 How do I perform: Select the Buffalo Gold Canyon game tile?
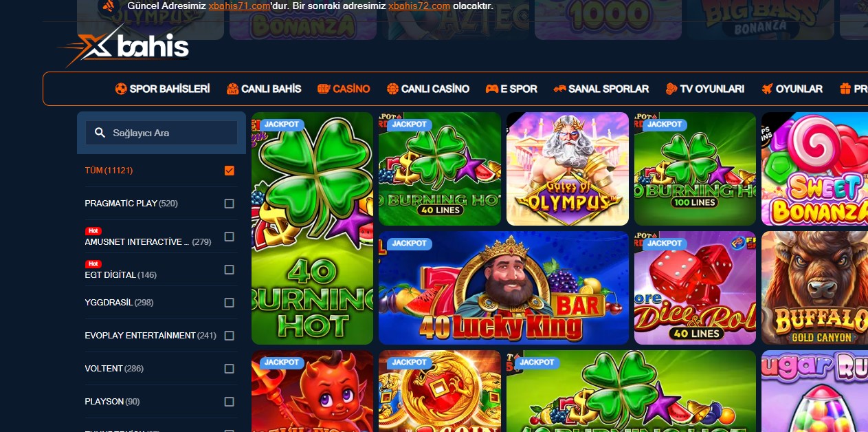click(814, 288)
